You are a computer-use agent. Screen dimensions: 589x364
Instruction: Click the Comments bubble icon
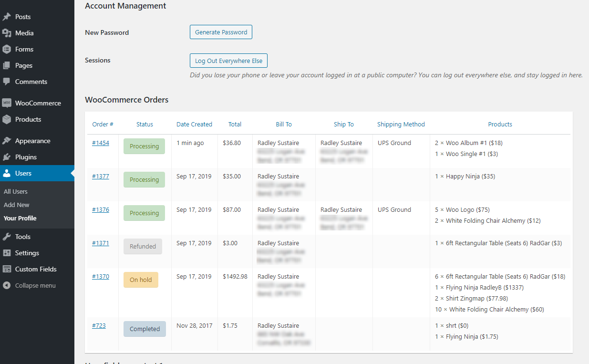pyautogui.click(x=7, y=82)
